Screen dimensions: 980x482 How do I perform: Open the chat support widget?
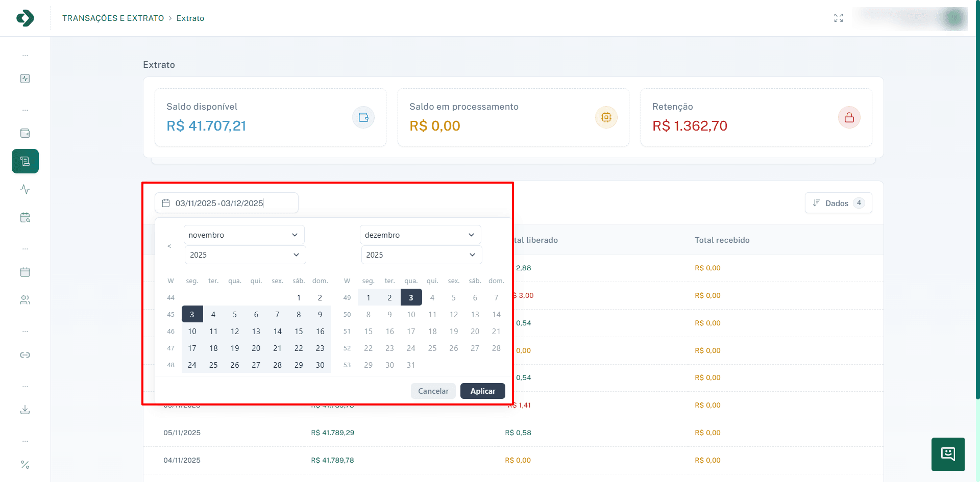tap(948, 454)
